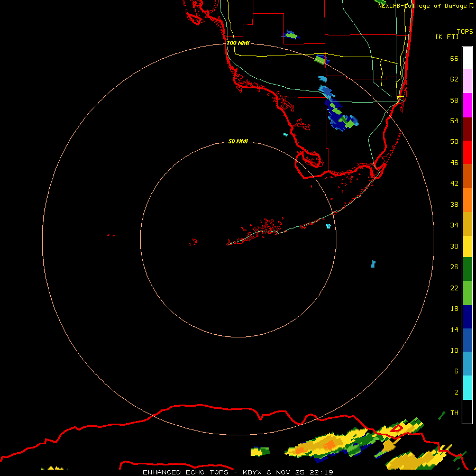Click the "50 NMI" range ring label
The width and height of the screenshot is (476, 476).
click(x=238, y=141)
